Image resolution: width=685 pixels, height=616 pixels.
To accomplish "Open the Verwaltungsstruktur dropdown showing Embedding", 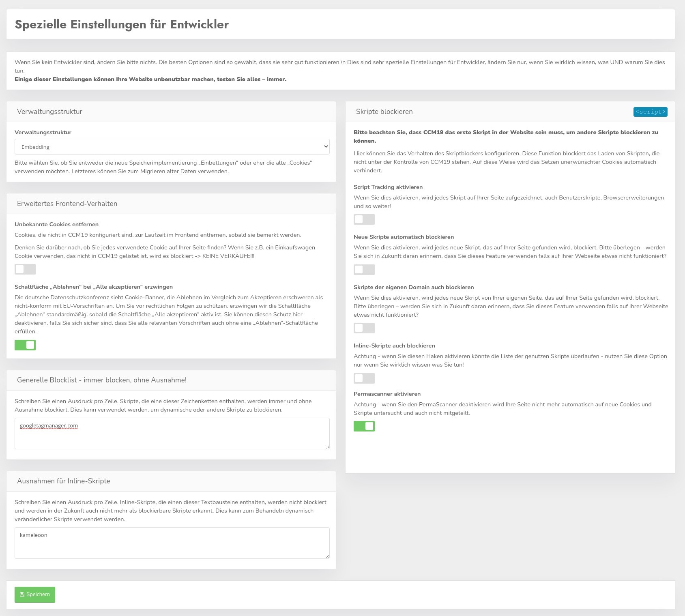I will click(x=172, y=147).
